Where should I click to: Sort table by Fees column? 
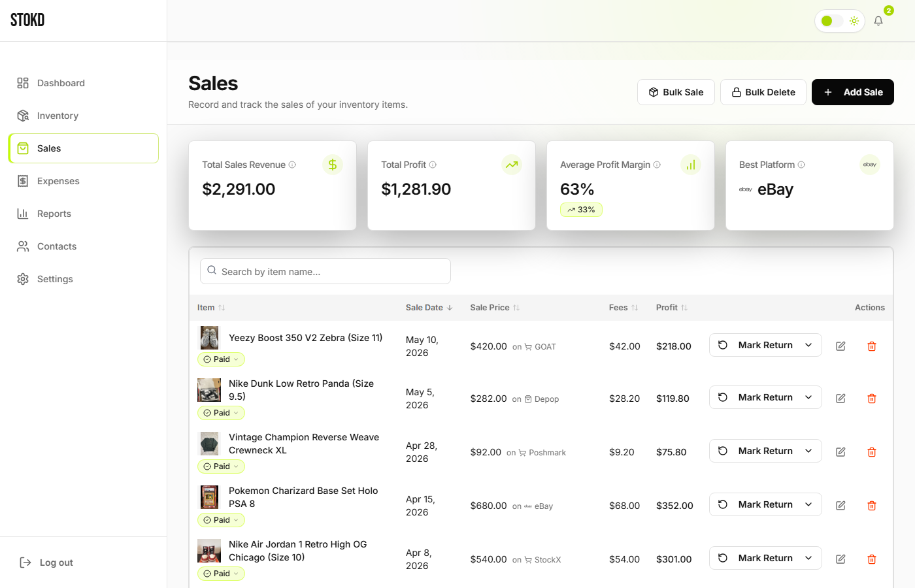pyautogui.click(x=624, y=308)
